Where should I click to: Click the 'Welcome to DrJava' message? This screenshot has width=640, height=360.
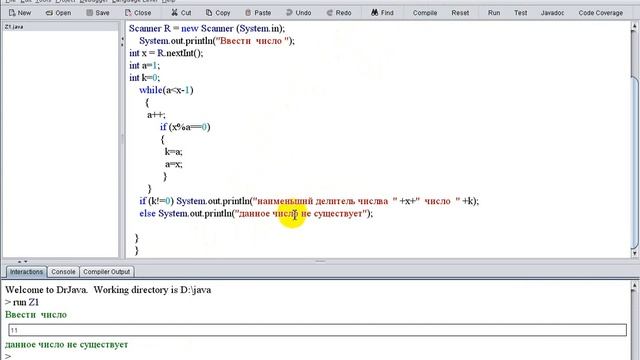click(x=108, y=290)
